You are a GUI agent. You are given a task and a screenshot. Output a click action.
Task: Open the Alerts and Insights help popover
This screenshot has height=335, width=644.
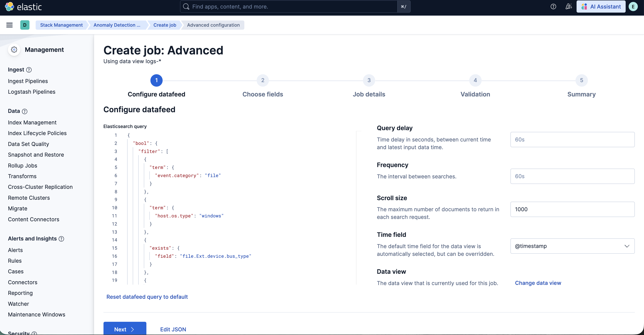61,239
